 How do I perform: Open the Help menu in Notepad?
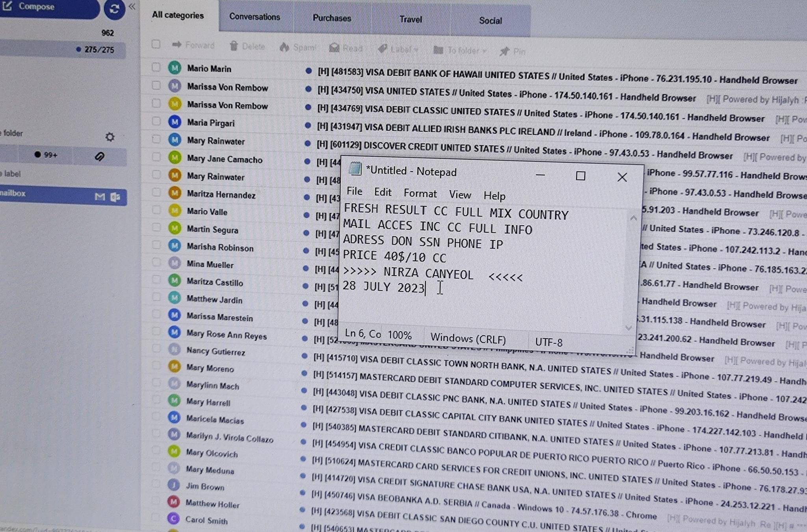click(x=494, y=196)
